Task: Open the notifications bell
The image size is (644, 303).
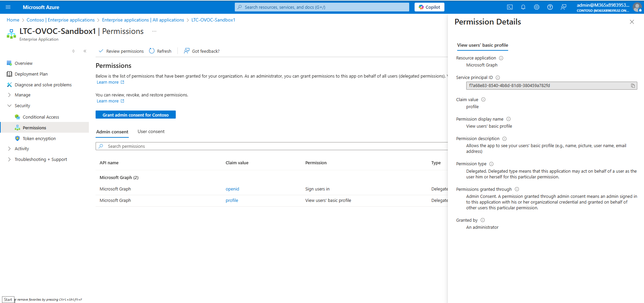Action: point(523,7)
